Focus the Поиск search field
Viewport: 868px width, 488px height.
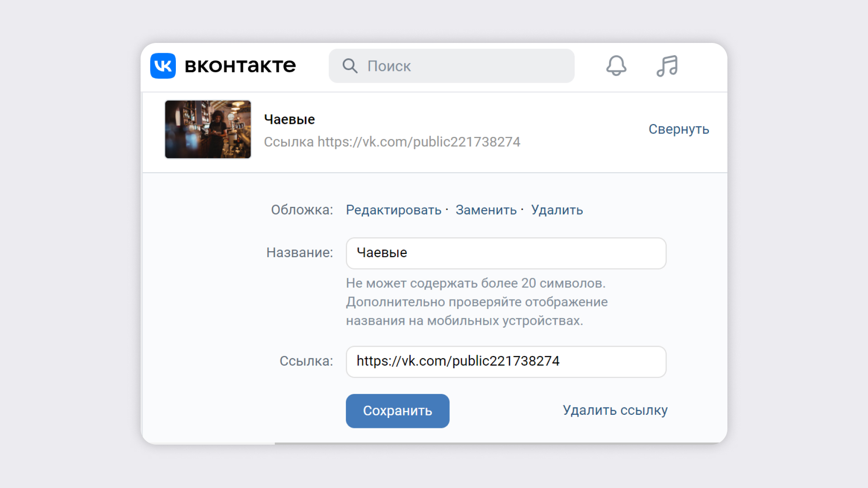click(452, 66)
